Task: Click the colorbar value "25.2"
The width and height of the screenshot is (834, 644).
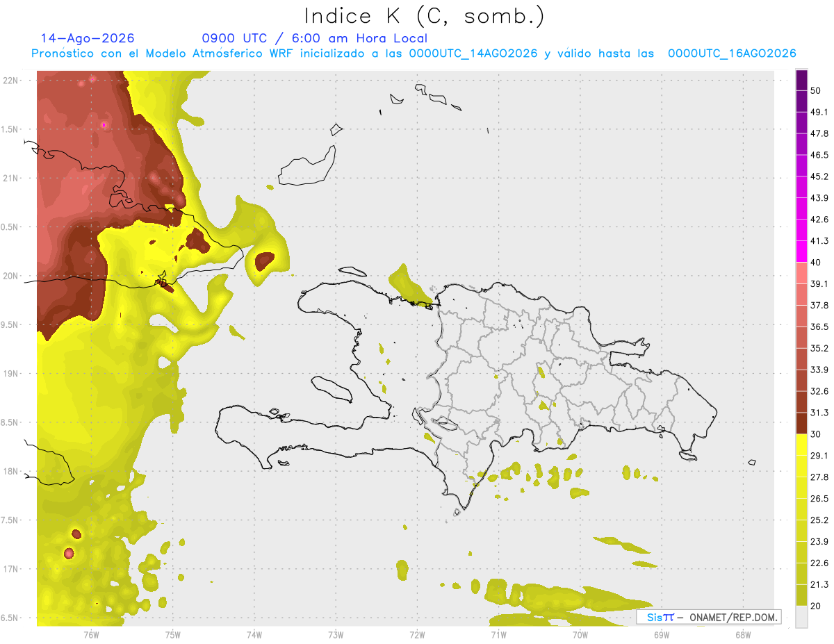Action: click(819, 520)
